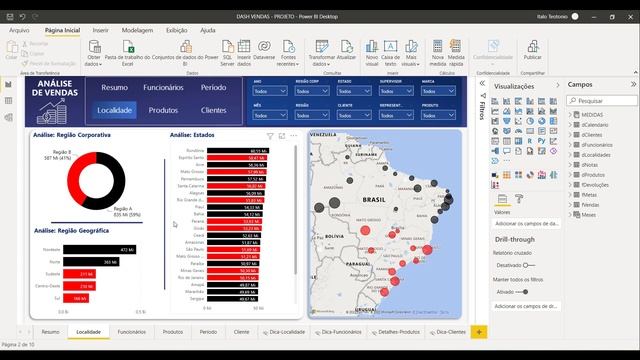The height and width of the screenshot is (360, 640).
Task: Go to the Resumo page tab
Action: tap(50, 332)
